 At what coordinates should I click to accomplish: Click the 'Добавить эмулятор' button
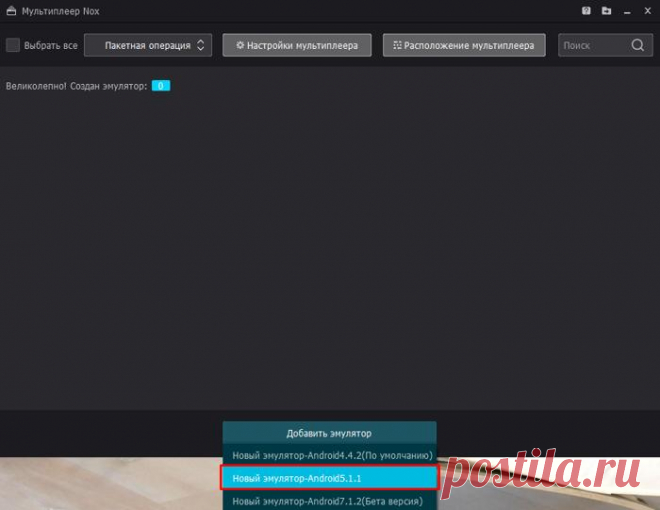(x=330, y=433)
